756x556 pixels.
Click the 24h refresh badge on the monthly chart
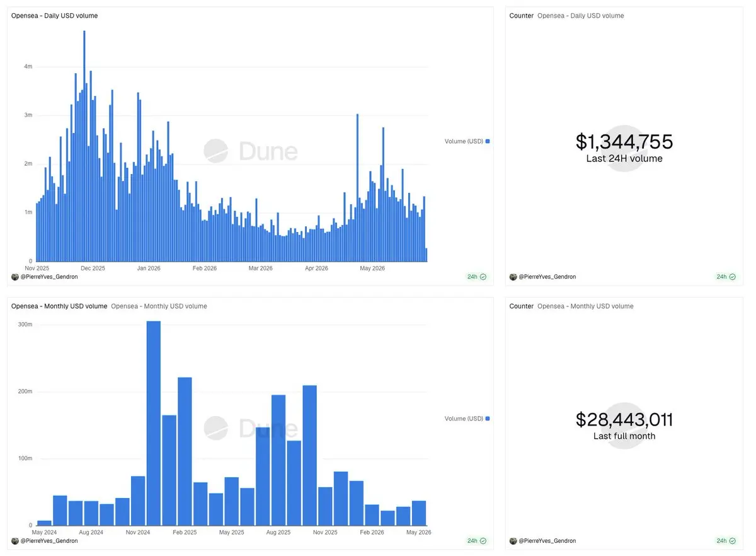pyautogui.click(x=476, y=541)
